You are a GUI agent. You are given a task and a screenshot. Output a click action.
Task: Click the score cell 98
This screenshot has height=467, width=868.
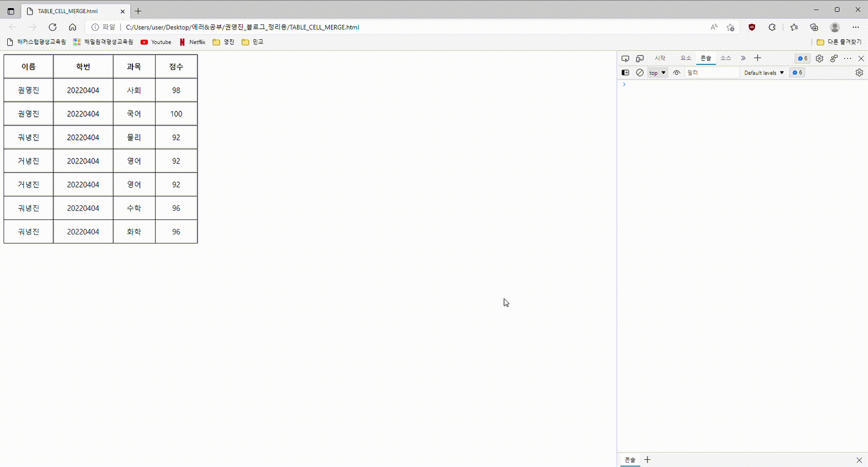[x=176, y=90]
